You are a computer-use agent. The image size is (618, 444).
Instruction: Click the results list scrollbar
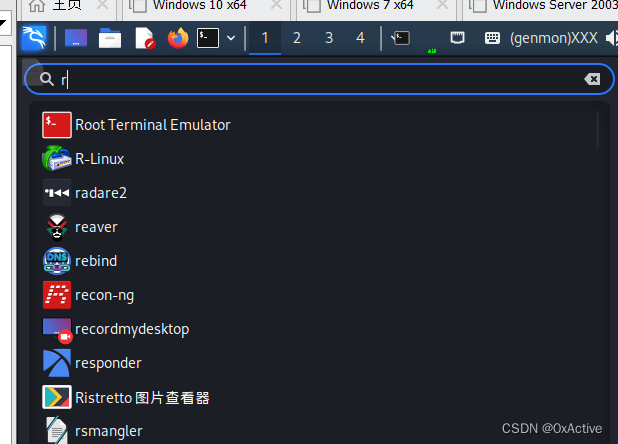598,131
